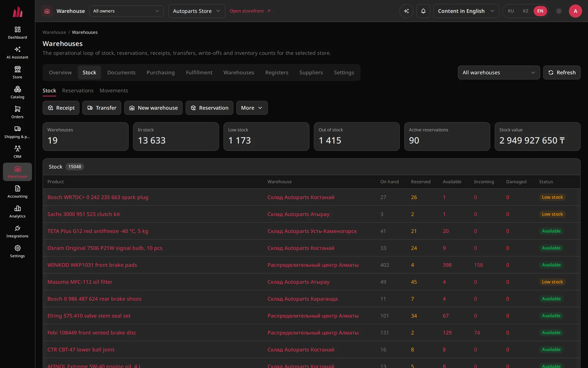
Task: Click the notifications bell icon
Action: (423, 11)
